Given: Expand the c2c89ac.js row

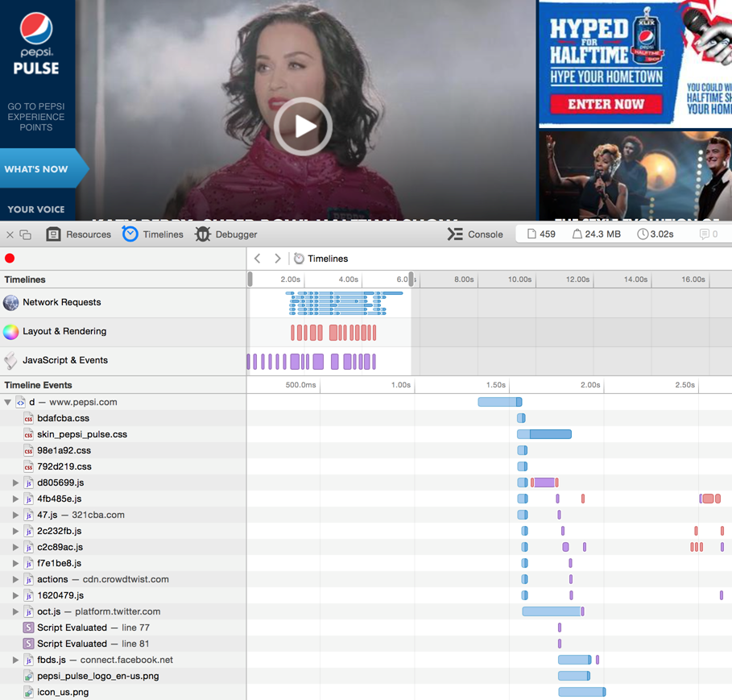Looking at the screenshot, I should pyautogui.click(x=15, y=547).
